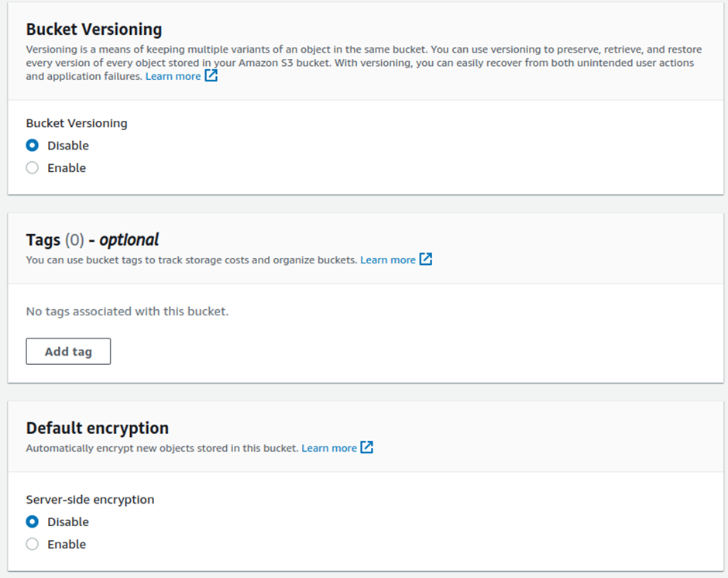
Task: Open external link icon in Bucket Versioning description
Action: (211, 75)
